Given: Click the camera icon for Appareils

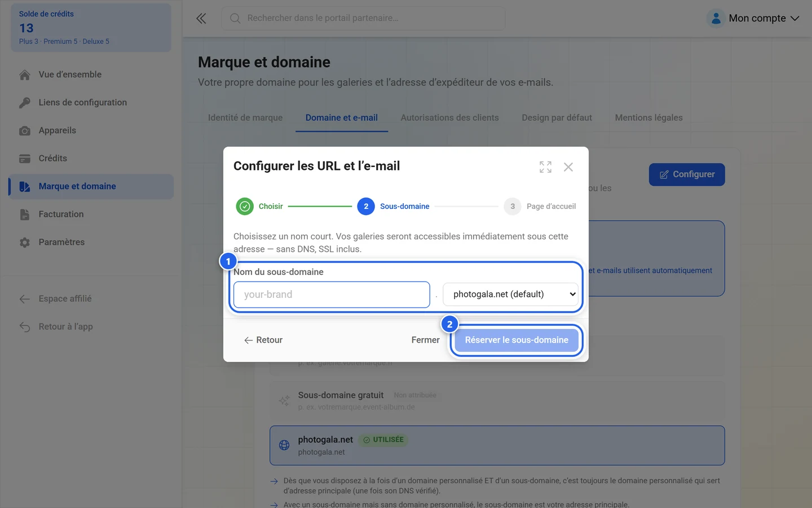Looking at the screenshot, I should click(x=25, y=131).
